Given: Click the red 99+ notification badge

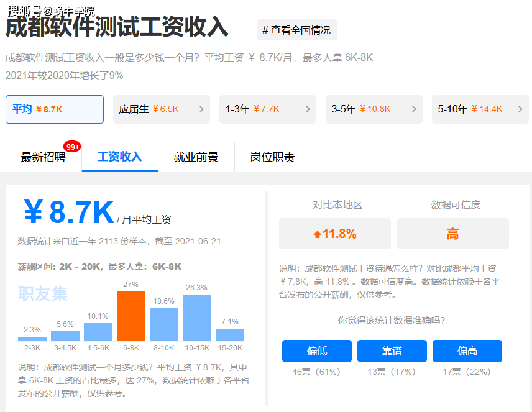Looking at the screenshot, I should (72, 147).
